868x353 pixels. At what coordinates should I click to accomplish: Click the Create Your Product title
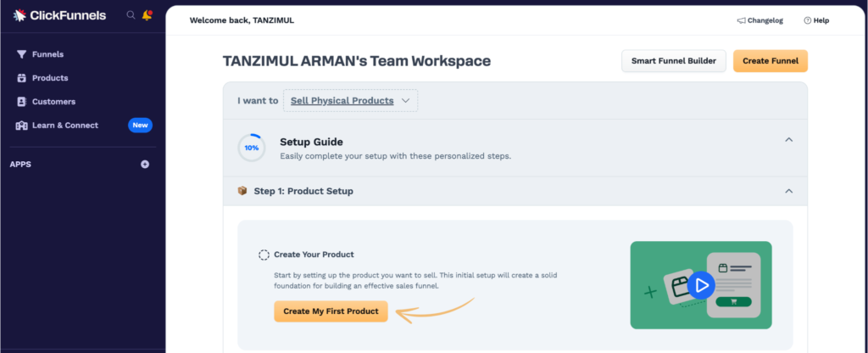[x=314, y=255]
